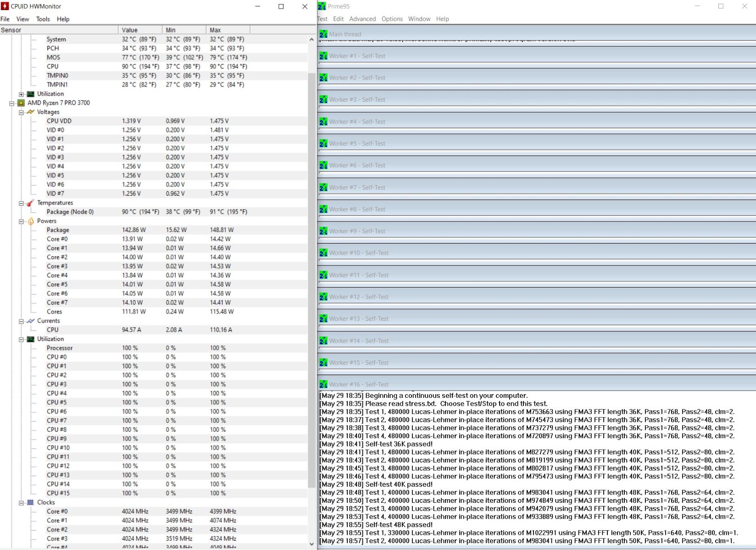756x550 pixels.
Task: Open the Prime95 Options menu
Action: [392, 19]
